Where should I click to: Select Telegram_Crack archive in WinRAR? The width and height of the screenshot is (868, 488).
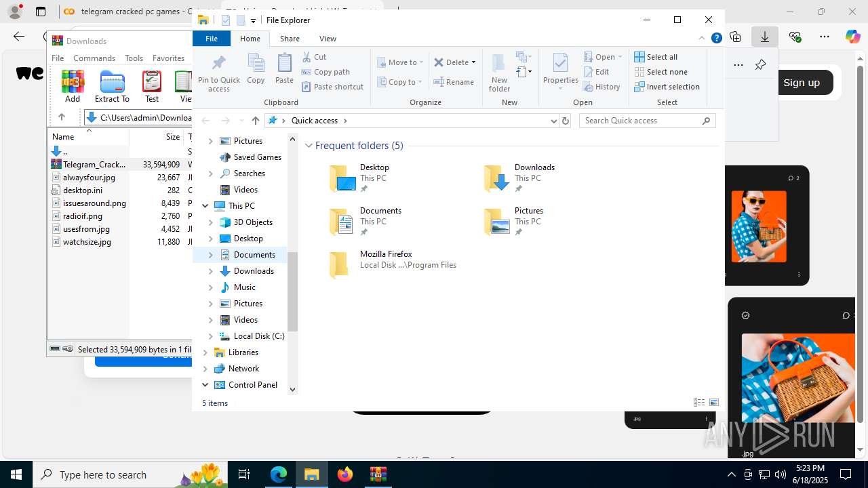point(95,165)
